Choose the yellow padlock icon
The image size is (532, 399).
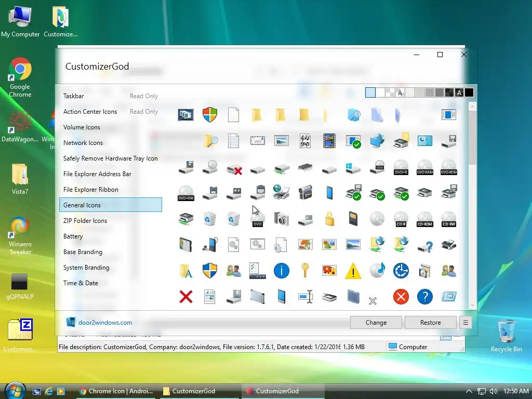[329, 219]
